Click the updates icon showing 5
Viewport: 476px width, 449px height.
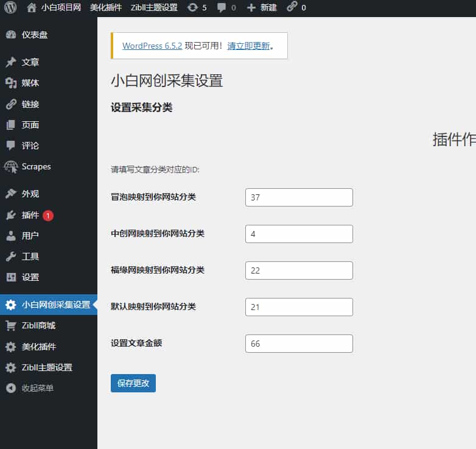pyautogui.click(x=192, y=7)
